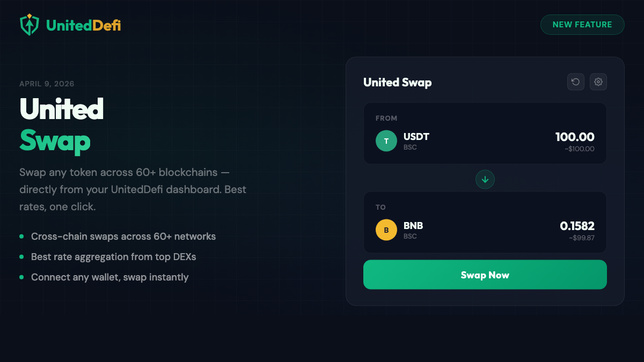Click the Best rate aggregation list item
Viewport: 644px width, 362px height.
(x=113, y=257)
